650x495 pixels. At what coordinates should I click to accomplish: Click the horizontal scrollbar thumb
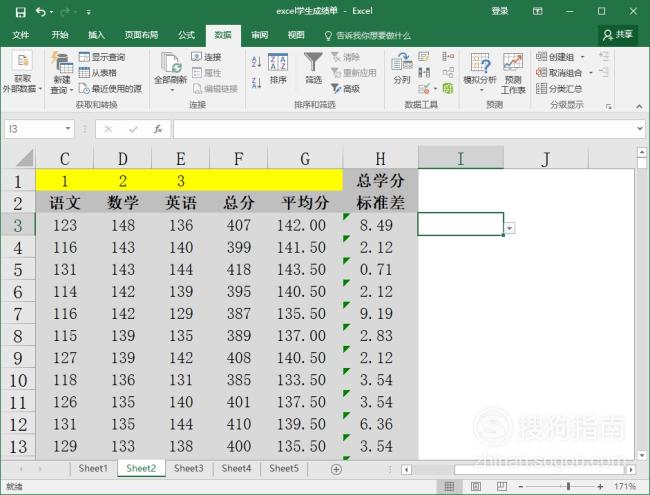tap(539, 469)
